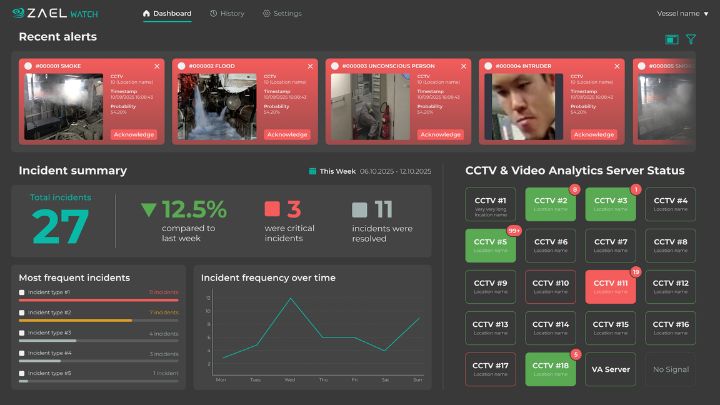Acknowledge the Smoke alert #000001
The height and width of the screenshot is (405, 720).
(x=134, y=135)
